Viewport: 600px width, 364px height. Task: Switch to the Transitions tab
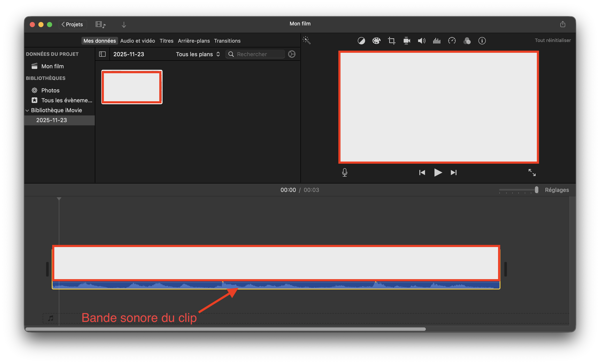[227, 41]
